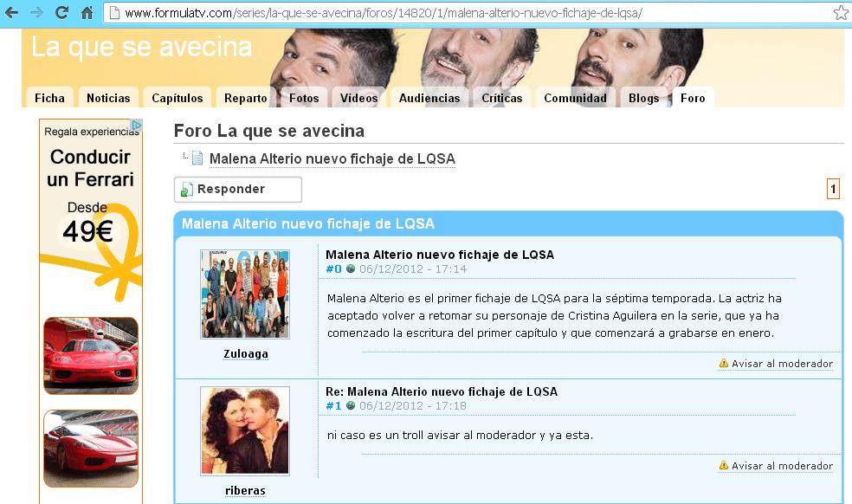Click the Responder button

click(238, 189)
